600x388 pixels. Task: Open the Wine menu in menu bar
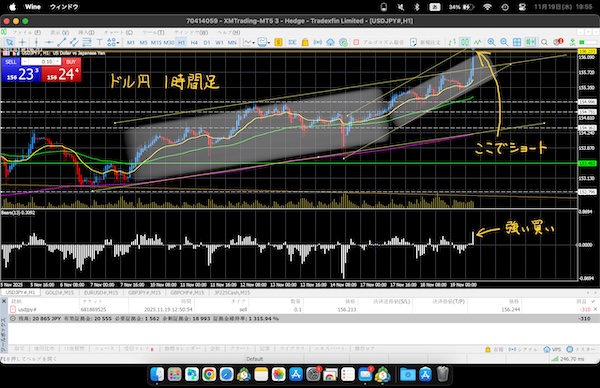pyautogui.click(x=33, y=7)
